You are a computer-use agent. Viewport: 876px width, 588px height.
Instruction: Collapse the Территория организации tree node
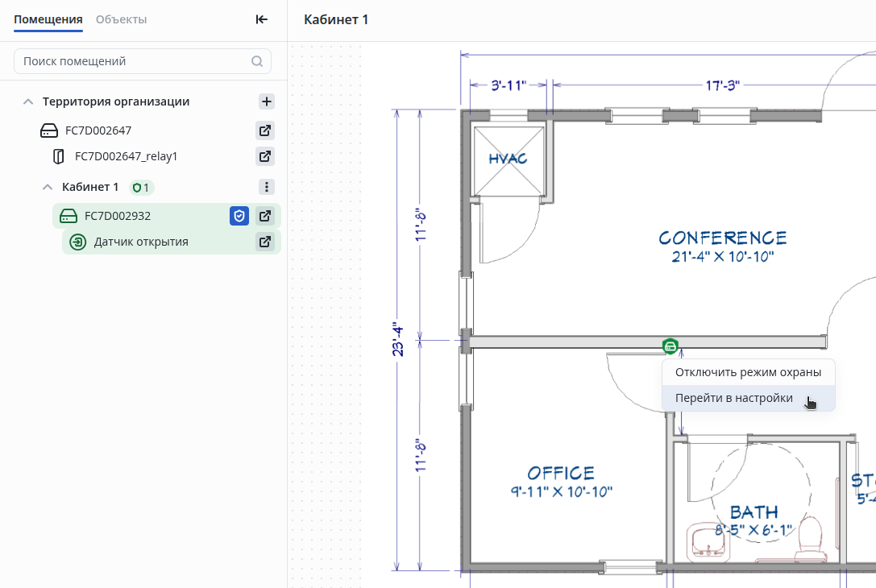[28, 102]
